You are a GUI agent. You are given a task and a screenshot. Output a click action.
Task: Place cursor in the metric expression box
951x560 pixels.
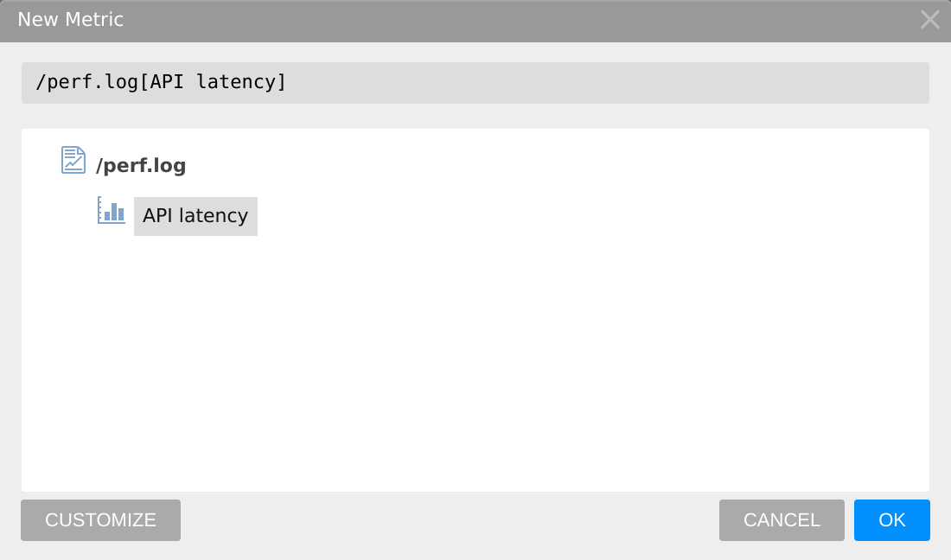[475, 82]
